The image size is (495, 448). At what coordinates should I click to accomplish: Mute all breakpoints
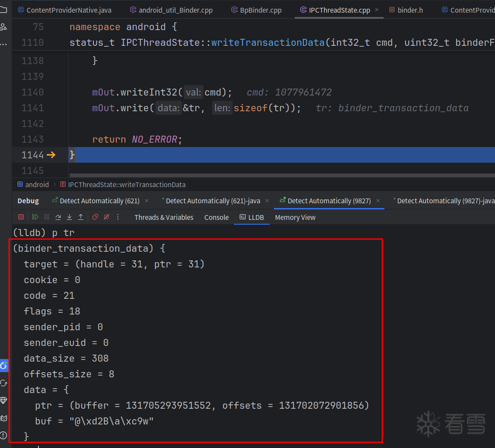tap(107, 217)
